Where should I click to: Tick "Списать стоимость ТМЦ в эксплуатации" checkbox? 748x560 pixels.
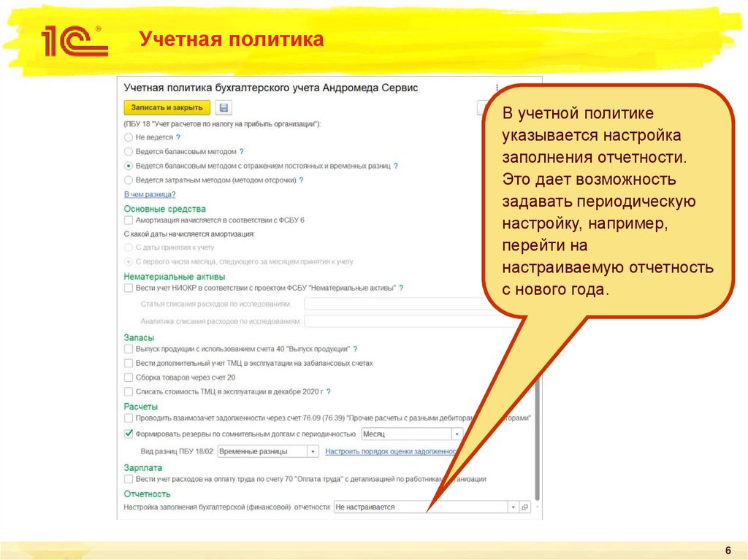129,392
